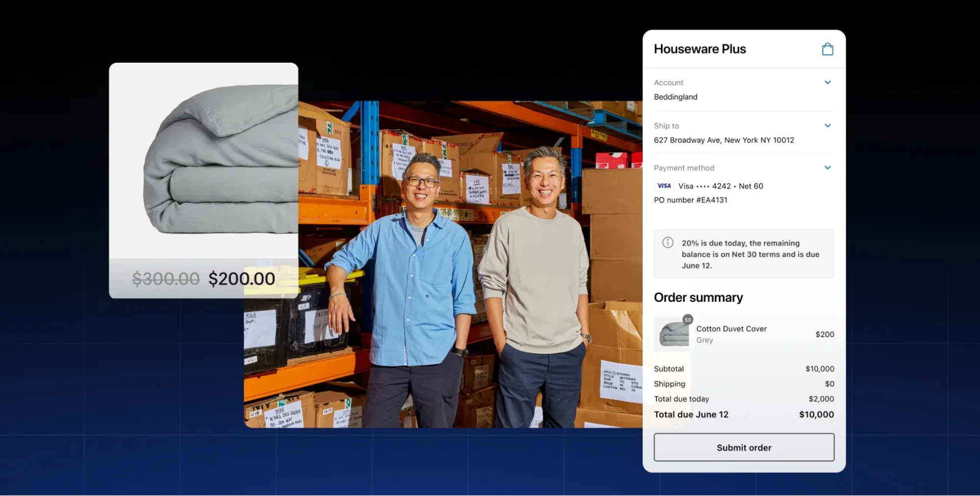Click the Visa card logo
Screen dimensions: 980x496
[664, 186]
